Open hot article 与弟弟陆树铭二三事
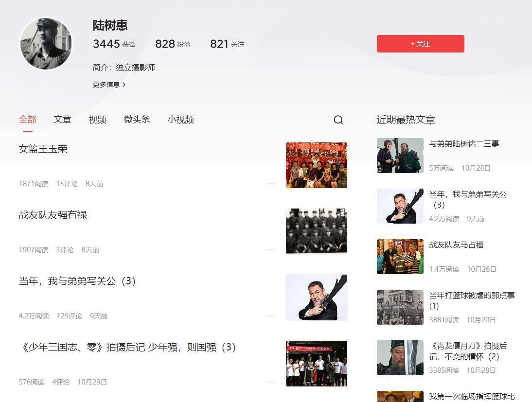The image size is (532, 402). pos(464,144)
